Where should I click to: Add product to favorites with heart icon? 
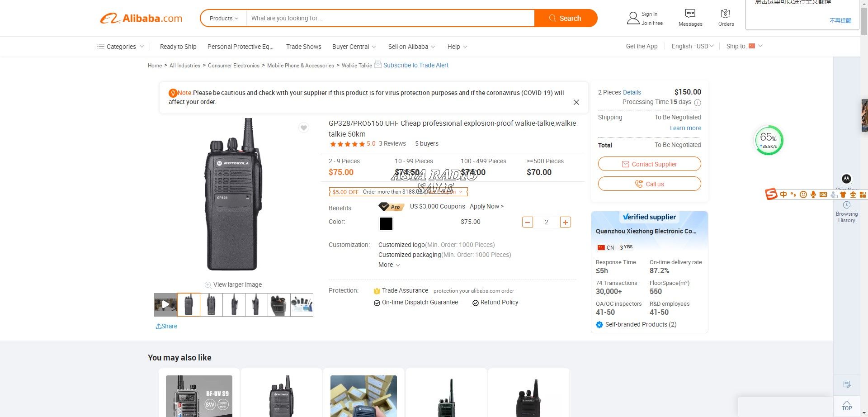pyautogui.click(x=304, y=128)
